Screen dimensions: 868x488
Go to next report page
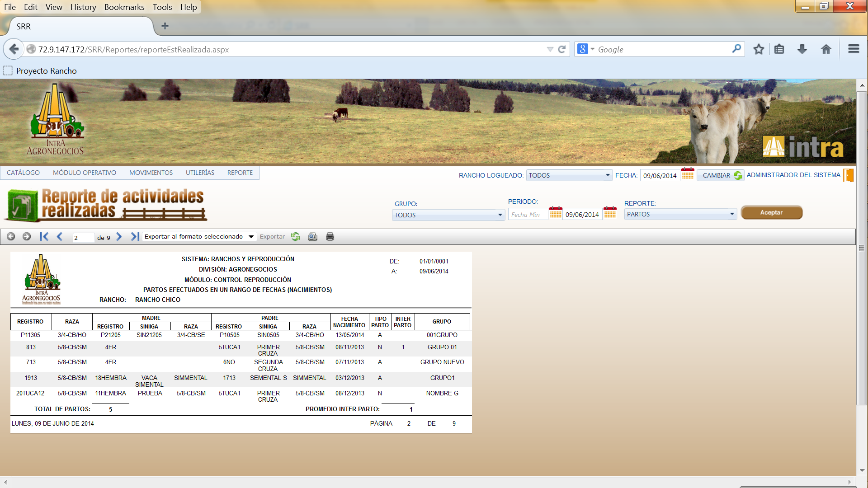[119, 237]
